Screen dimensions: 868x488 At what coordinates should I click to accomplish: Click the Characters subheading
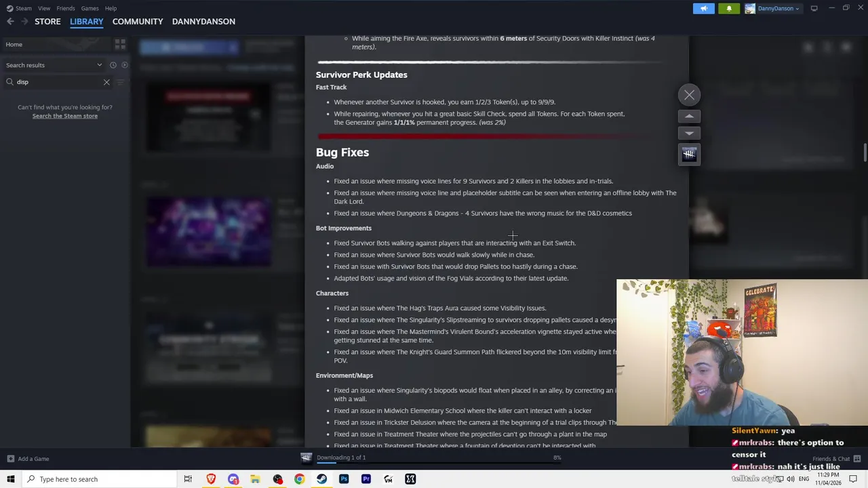[332, 293]
